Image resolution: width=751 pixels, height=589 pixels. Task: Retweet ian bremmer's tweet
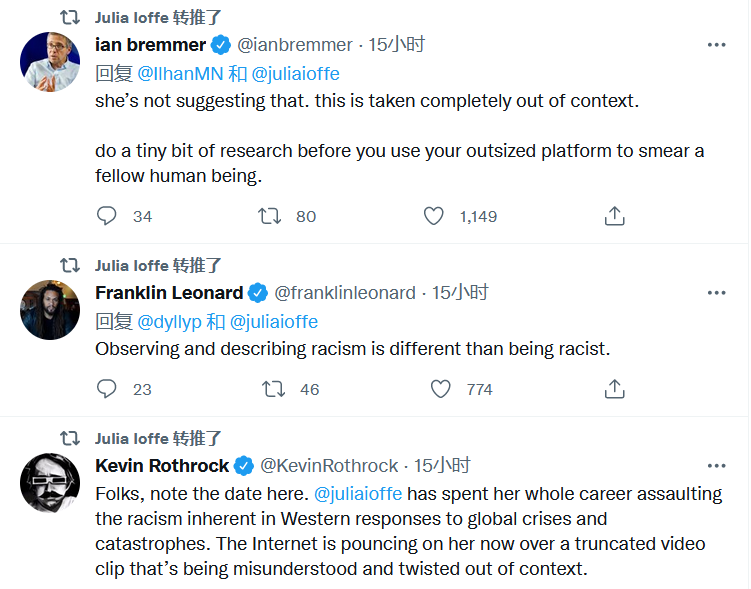tap(270, 216)
